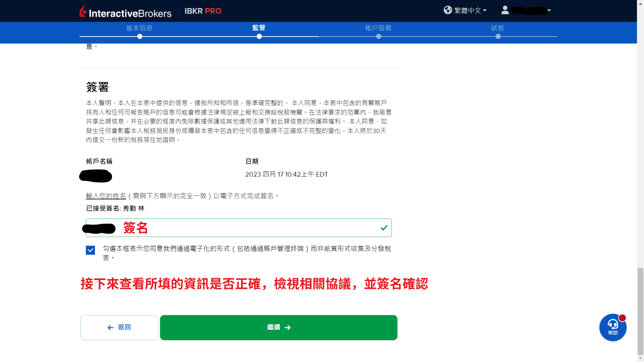644x362 pixels.
Task: Expand the account name dropdown in header
Action: [x=548, y=10]
